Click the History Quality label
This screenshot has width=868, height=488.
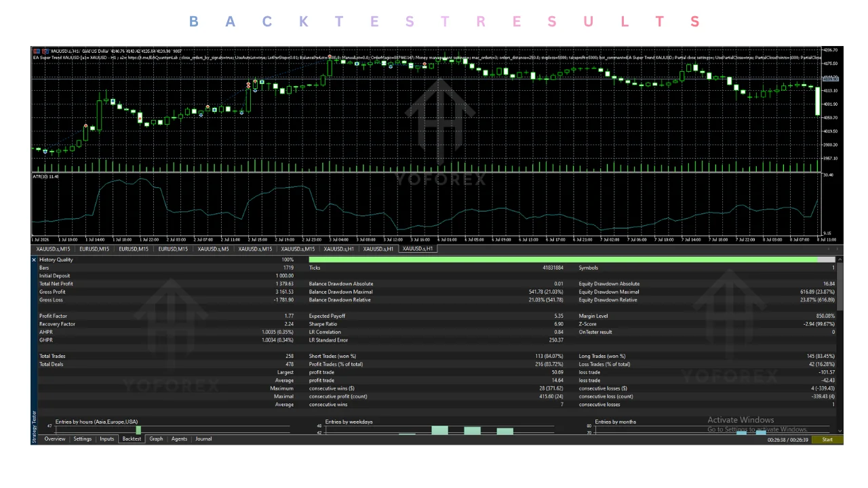click(x=56, y=260)
